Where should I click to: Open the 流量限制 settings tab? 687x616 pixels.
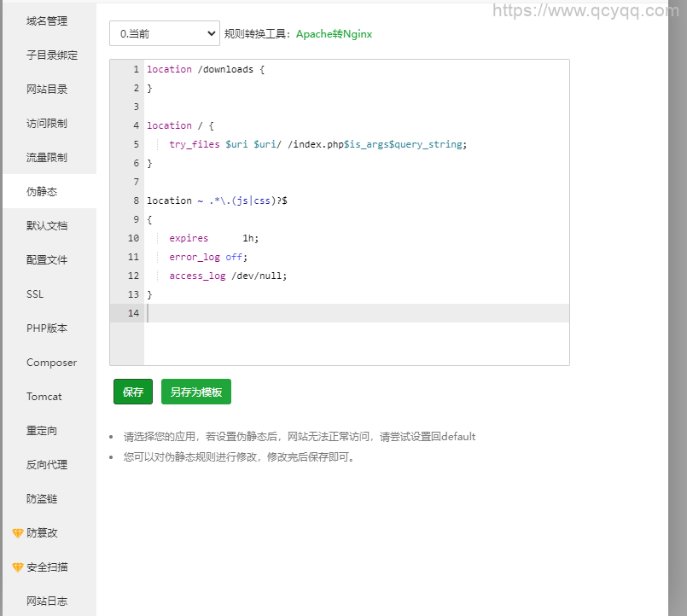point(47,157)
